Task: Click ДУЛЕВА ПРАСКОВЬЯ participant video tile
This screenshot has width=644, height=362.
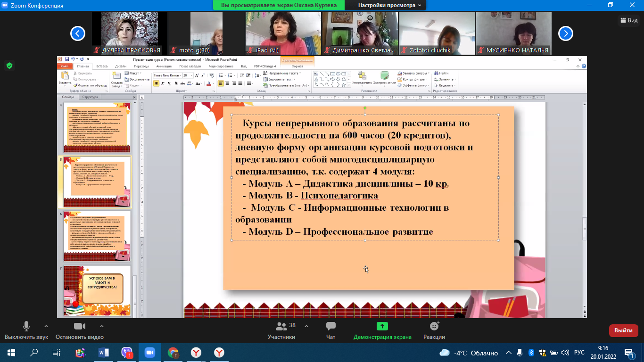Action: pyautogui.click(x=129, y=33)
